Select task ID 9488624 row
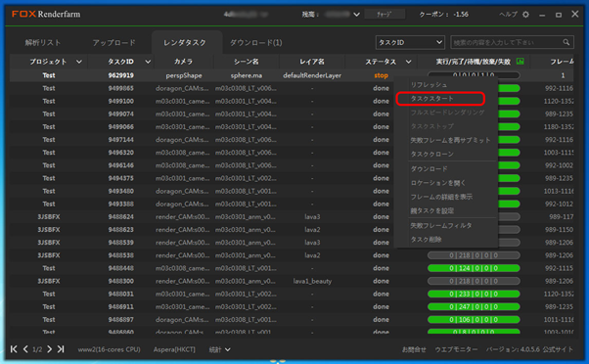 (292, 217)
